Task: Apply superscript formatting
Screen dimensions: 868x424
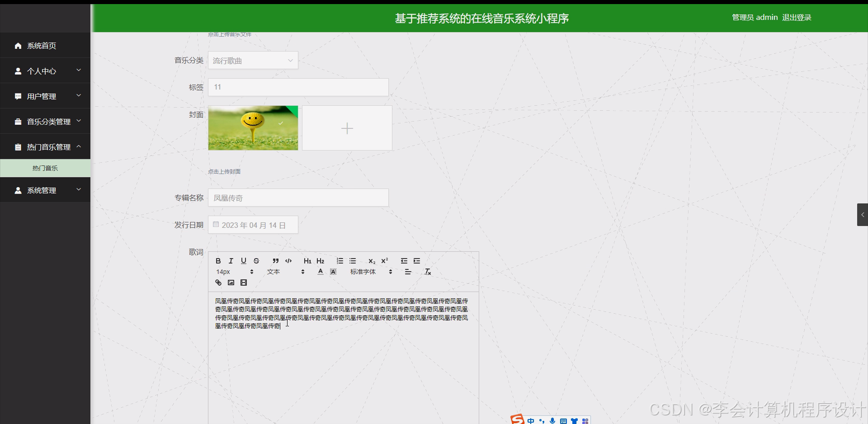Action: pos(385,261)
